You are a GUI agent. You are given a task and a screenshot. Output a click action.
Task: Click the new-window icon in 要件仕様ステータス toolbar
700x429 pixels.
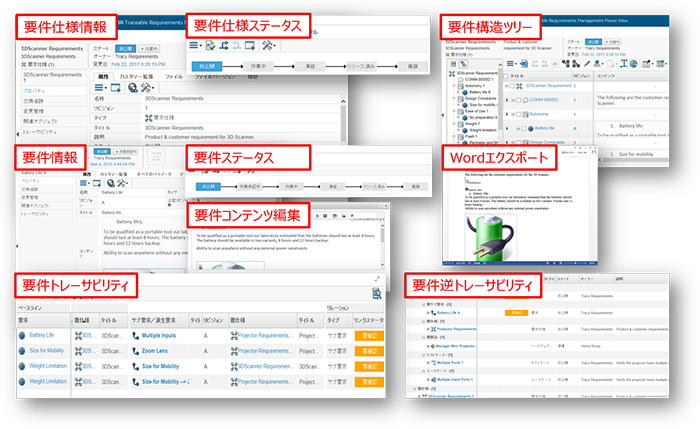click(250, 46)
